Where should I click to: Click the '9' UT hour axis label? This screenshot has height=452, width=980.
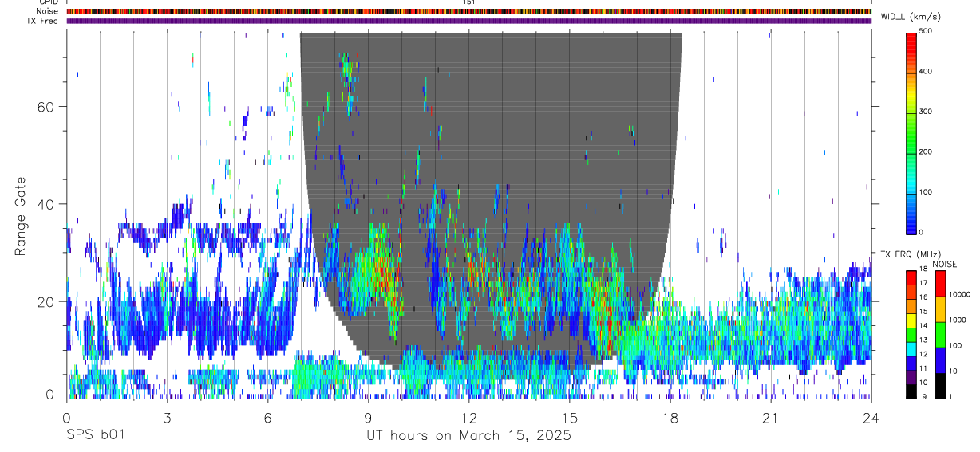click(x=368, y=418)
